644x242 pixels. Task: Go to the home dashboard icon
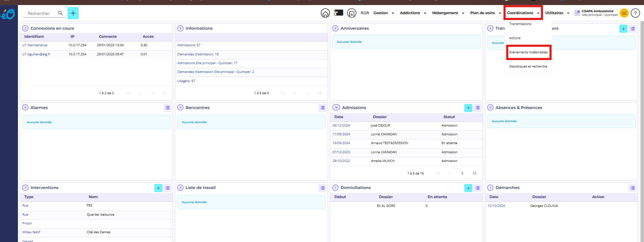[x=325, y=13]
